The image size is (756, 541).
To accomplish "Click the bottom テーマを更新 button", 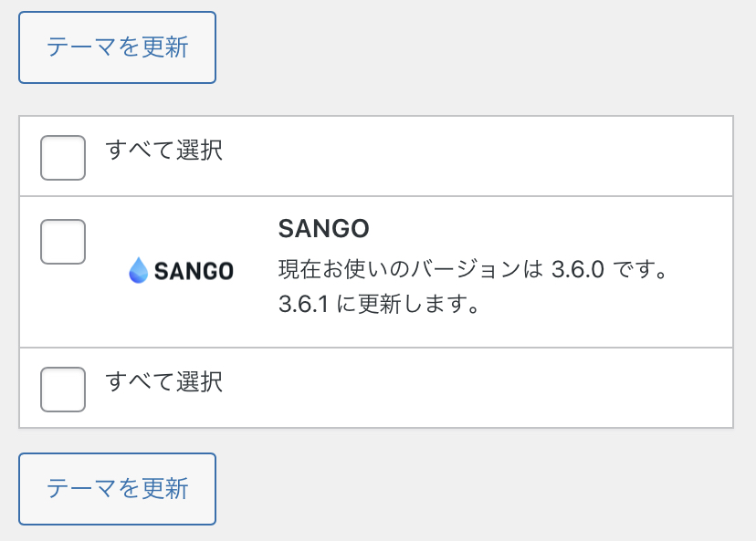I will pos(117,489).
